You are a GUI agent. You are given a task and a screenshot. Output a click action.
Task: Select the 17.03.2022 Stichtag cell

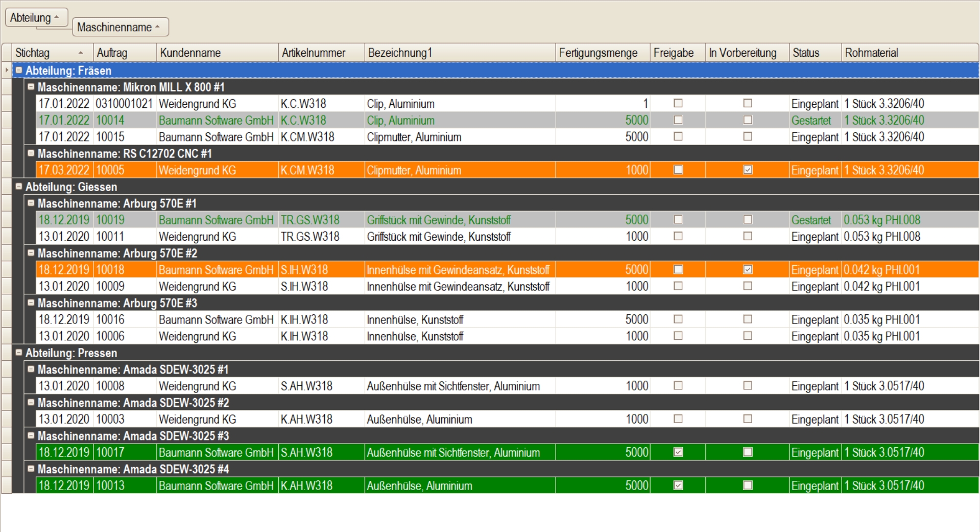point(64,170)
